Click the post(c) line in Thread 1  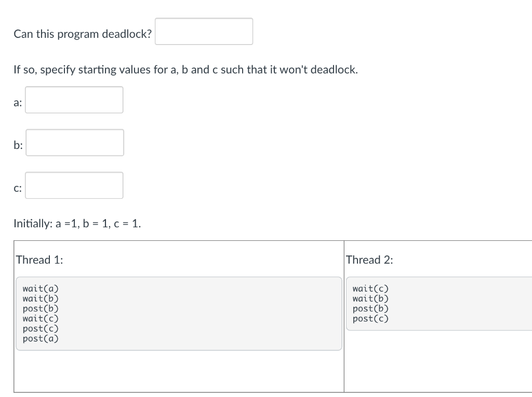click(41, 328)
